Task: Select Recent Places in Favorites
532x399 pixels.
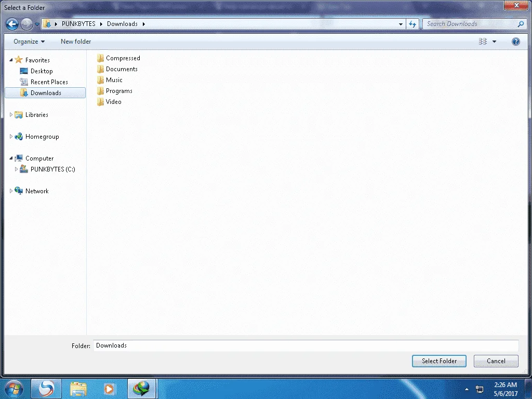Action: (49, 82)
